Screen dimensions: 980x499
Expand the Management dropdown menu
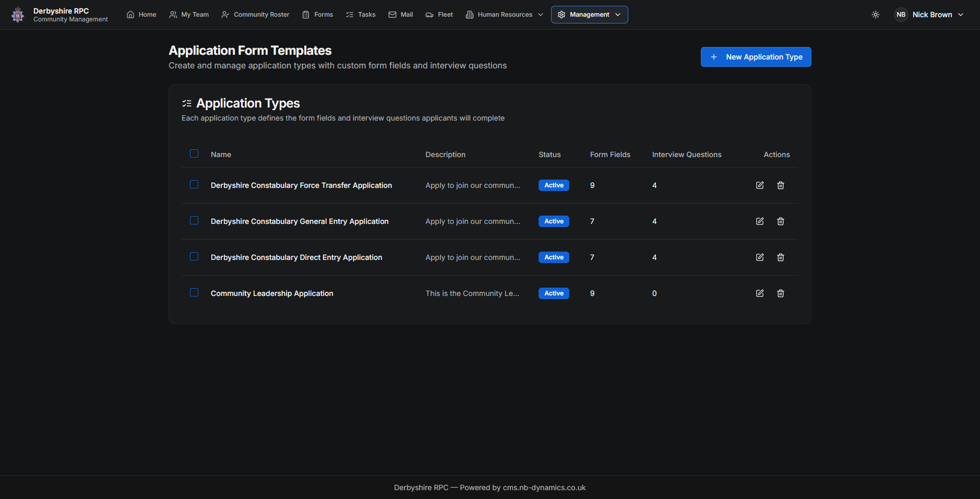click(589, 15)
